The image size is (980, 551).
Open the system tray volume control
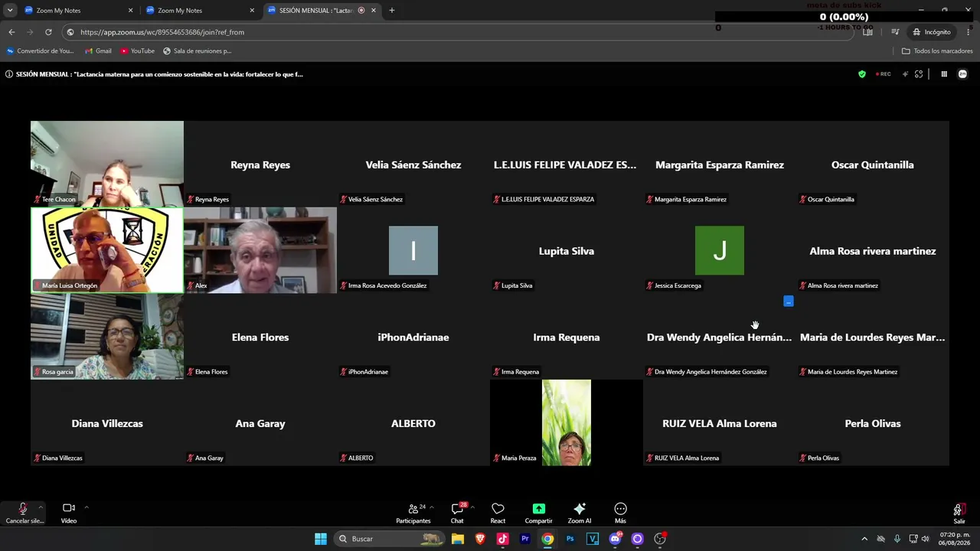(x=925, y=539)
